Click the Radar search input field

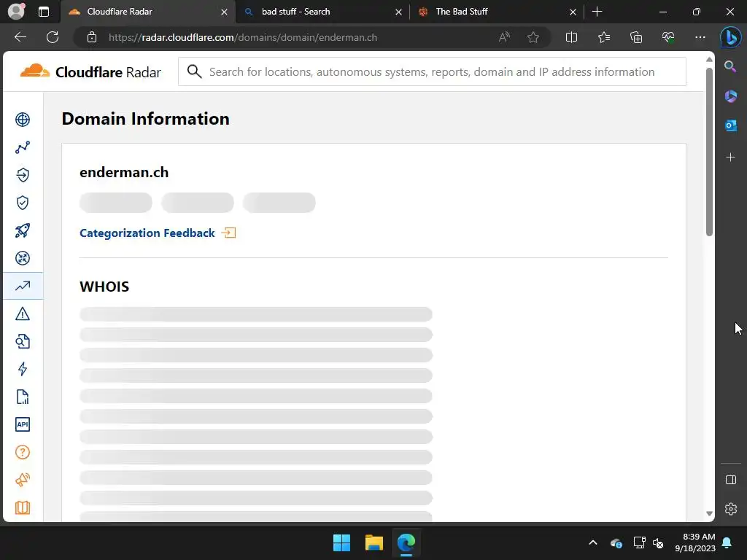(x=432, y=71)
